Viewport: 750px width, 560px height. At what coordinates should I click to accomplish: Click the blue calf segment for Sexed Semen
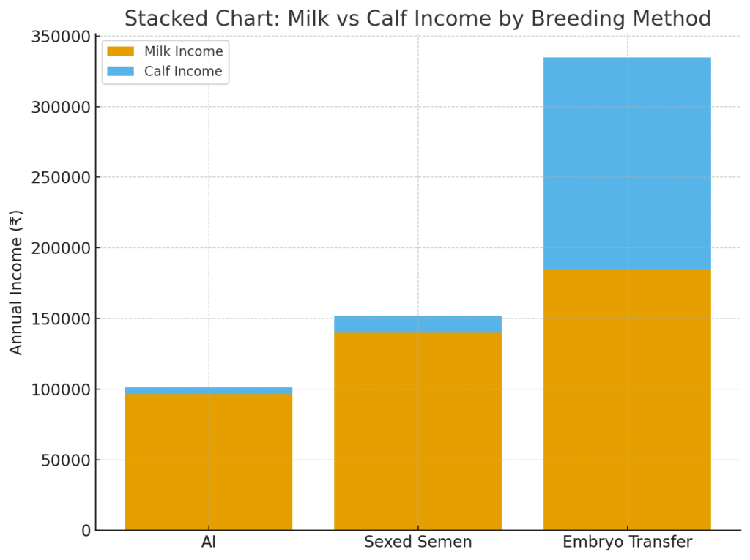click(417, 324)
